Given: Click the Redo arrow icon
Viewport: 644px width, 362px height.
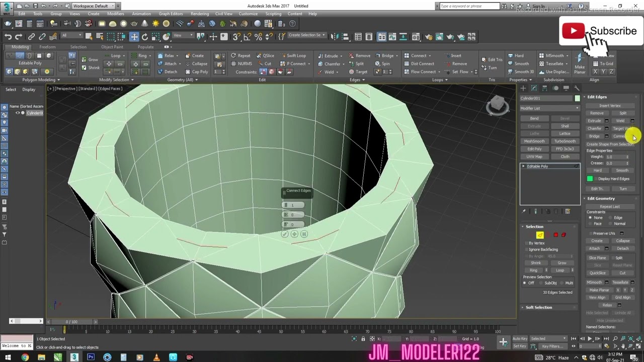Looking at the screenshot, I should tap(19, 37).
